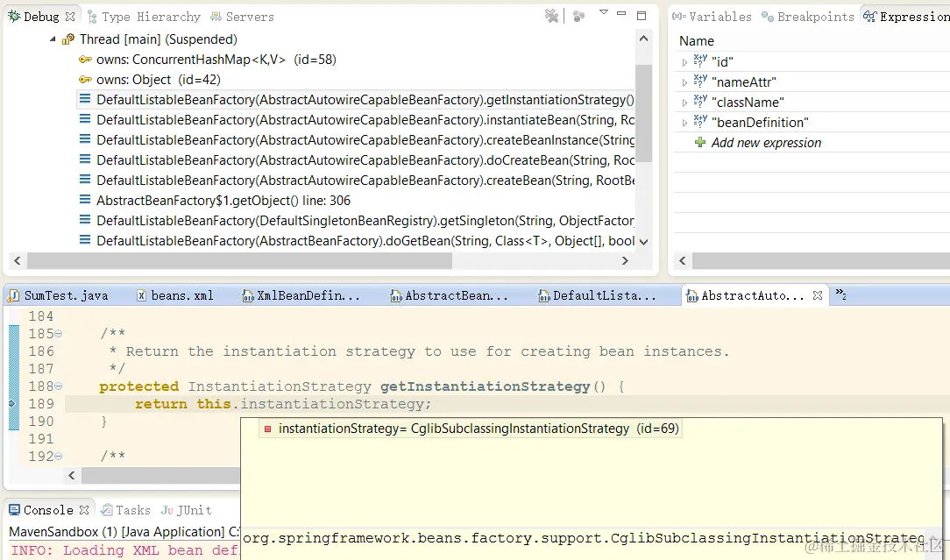Click the key icon of owns: Object

85,80
